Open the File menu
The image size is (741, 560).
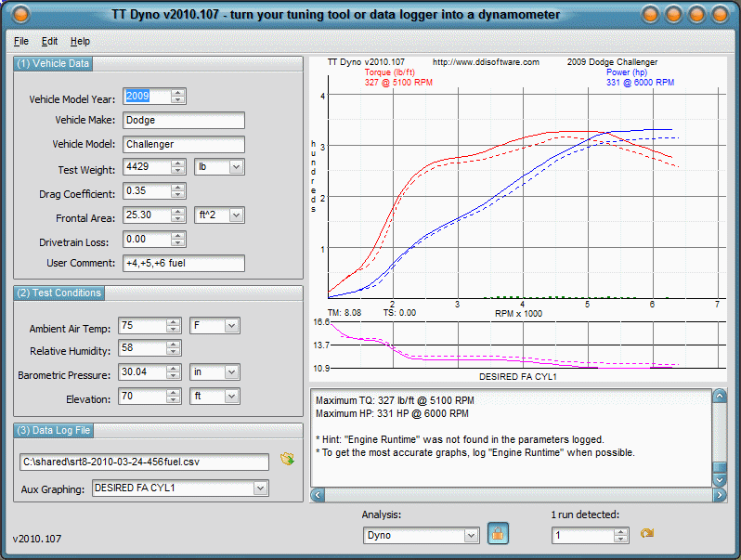(20, 41)
